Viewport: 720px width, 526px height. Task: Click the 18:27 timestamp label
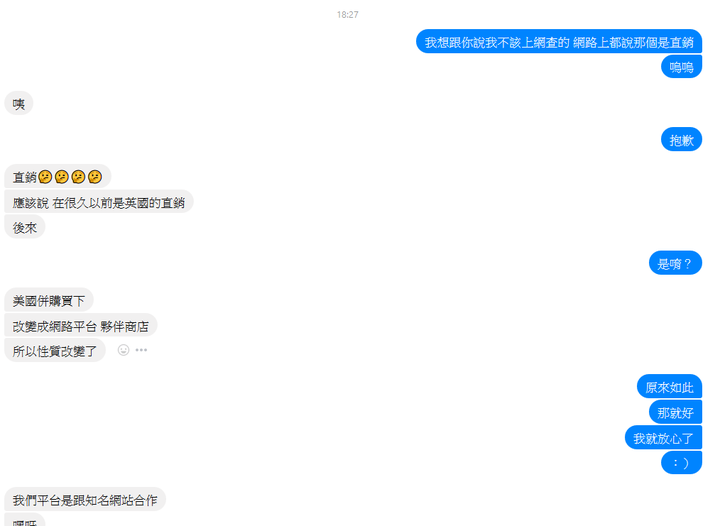(x=347, y=15)
